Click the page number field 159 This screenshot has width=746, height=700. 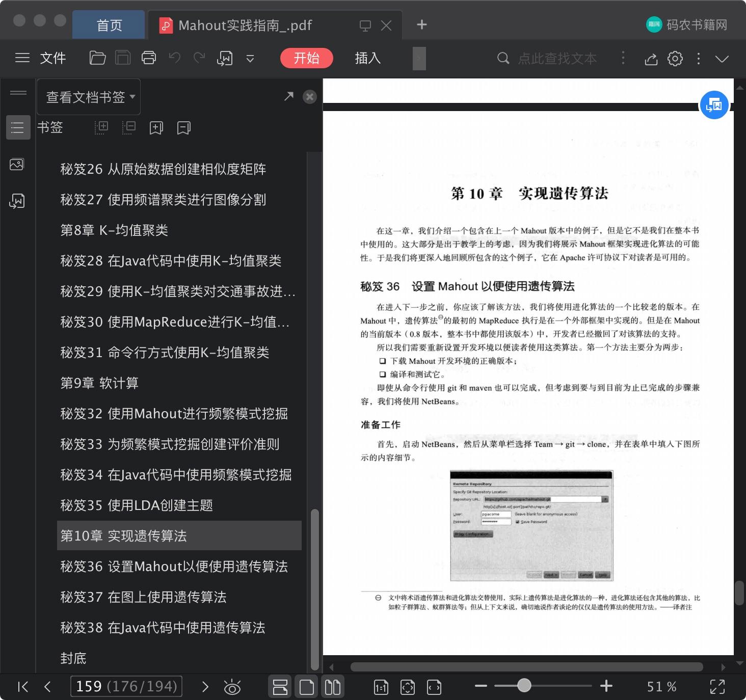click(x=126, y=686)
